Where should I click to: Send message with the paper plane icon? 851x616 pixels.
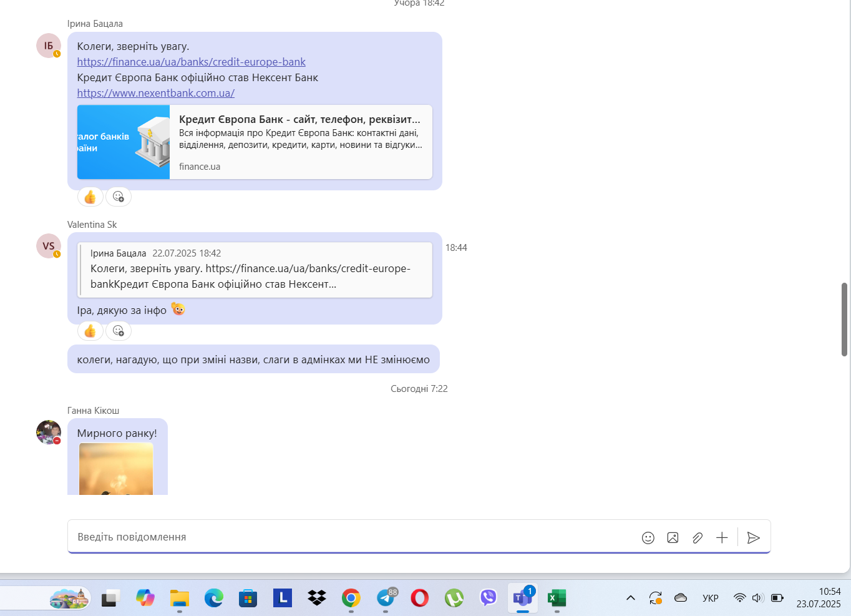click(754, 538)
